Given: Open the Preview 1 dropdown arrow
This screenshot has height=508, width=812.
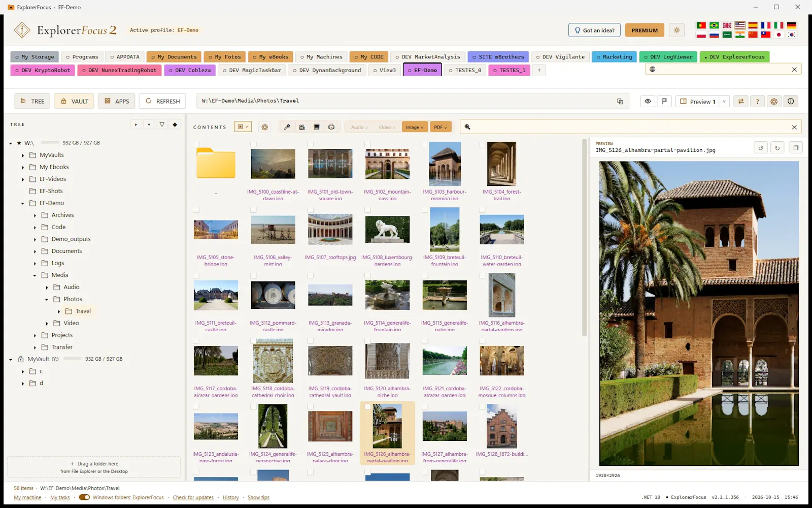Looking at the screenshot, I should click(724, 101).
